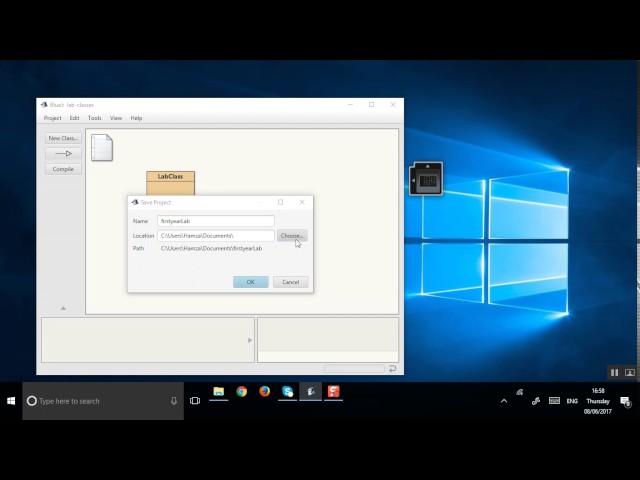Pause the recording with pause button
This screenshot has height=480, width=640.
(614, 373)
